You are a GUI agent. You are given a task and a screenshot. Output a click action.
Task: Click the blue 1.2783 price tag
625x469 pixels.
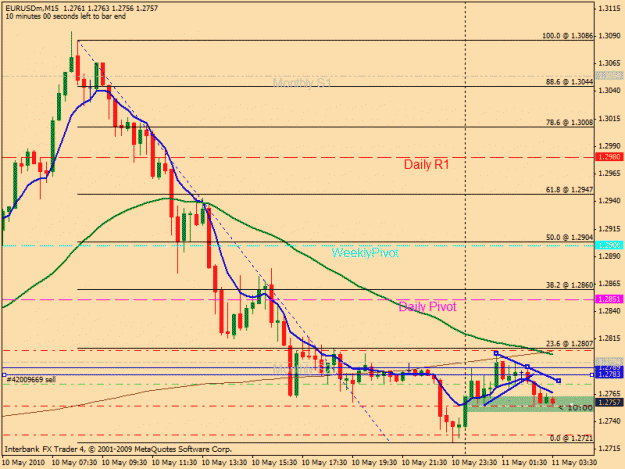[609, 374]
